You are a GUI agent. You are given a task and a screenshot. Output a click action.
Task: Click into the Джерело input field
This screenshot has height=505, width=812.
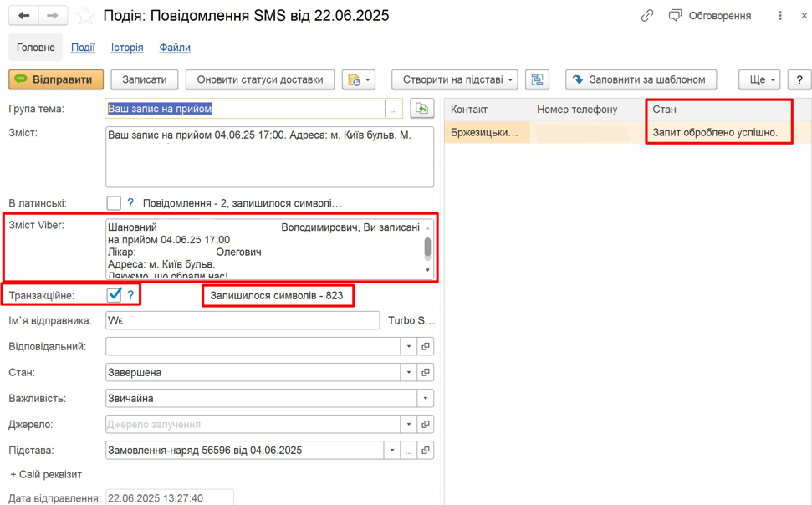point(251,425)
